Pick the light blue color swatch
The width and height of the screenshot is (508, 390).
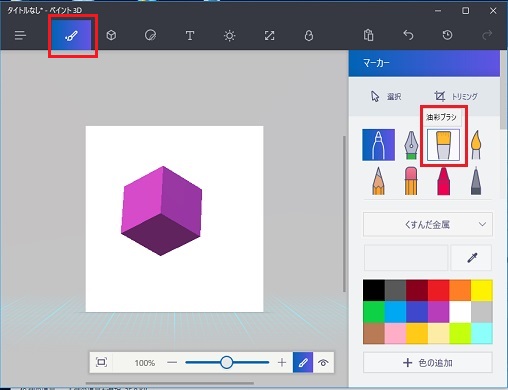point(395,312)
